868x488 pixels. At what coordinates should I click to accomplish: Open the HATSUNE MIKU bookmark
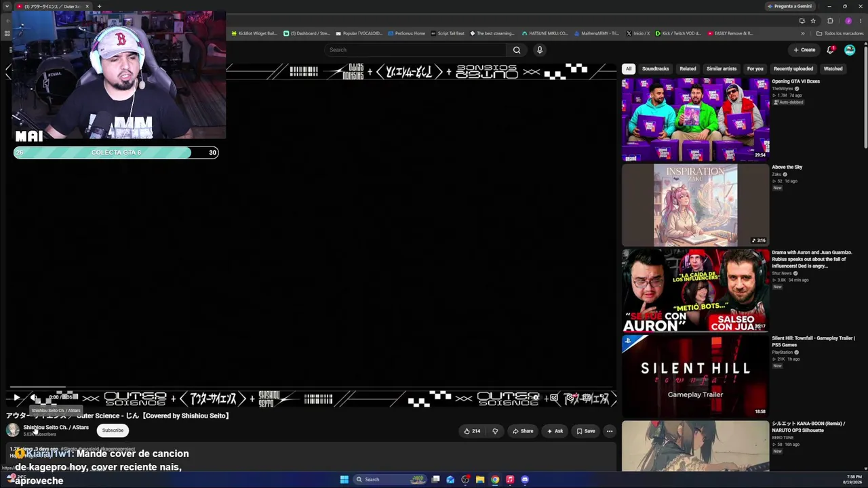point(545,33)
